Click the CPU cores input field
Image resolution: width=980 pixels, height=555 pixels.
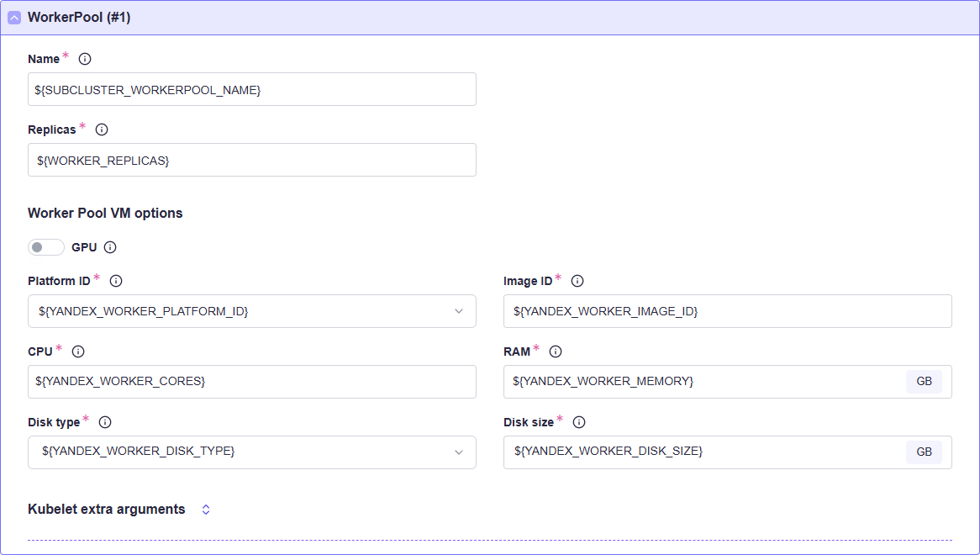(x=251, y=382)
